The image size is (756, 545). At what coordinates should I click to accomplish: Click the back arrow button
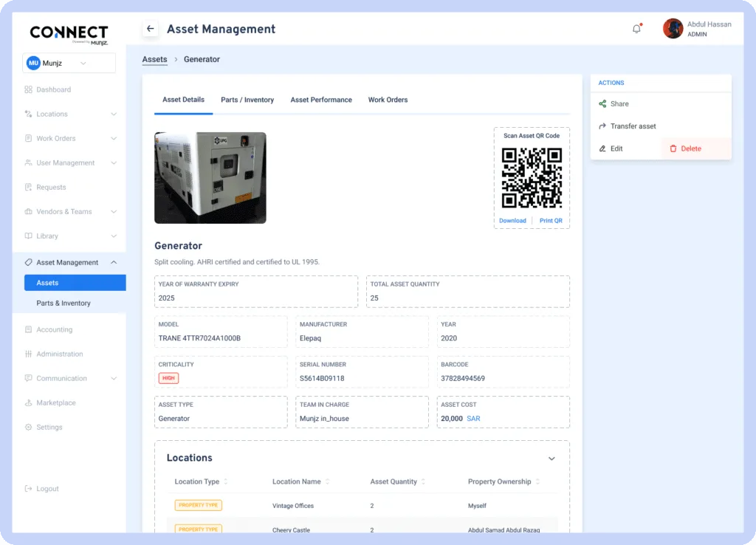coord(151,29)
